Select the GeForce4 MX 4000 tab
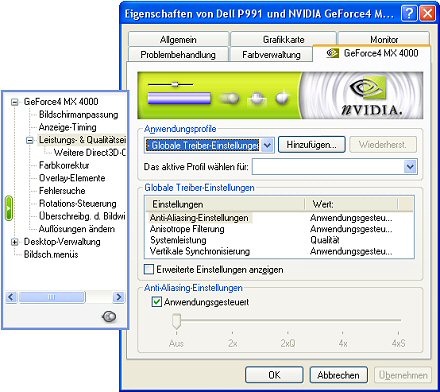 pos(372,53)
